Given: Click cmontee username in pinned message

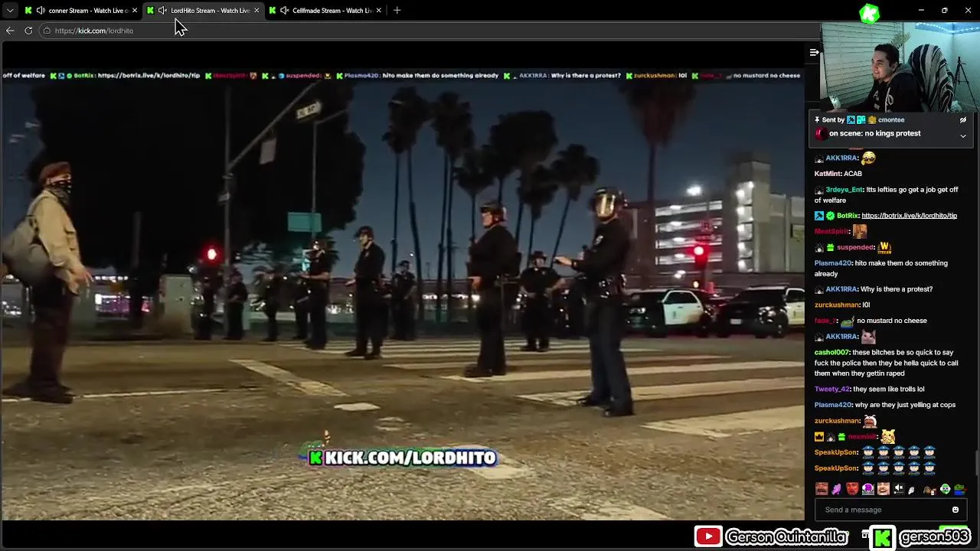Looking at the screenshot, I should click(x=891, y=120).
